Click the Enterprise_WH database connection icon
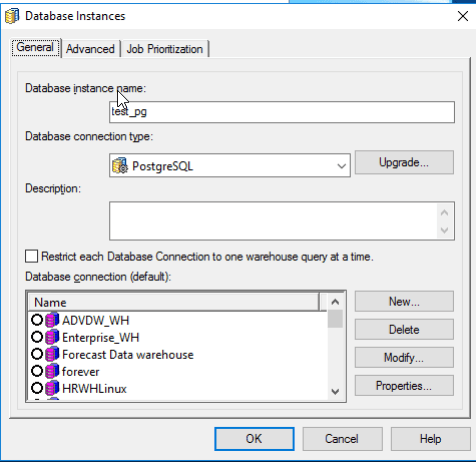 coord(52,337)
